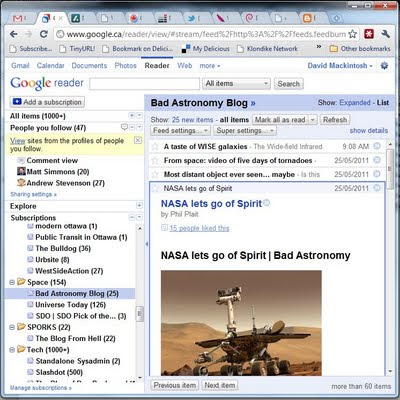This screenshot has height=400, width=400.
Task: Open original of WISE galaxies via arrow icon
Action: pos(377,146)
